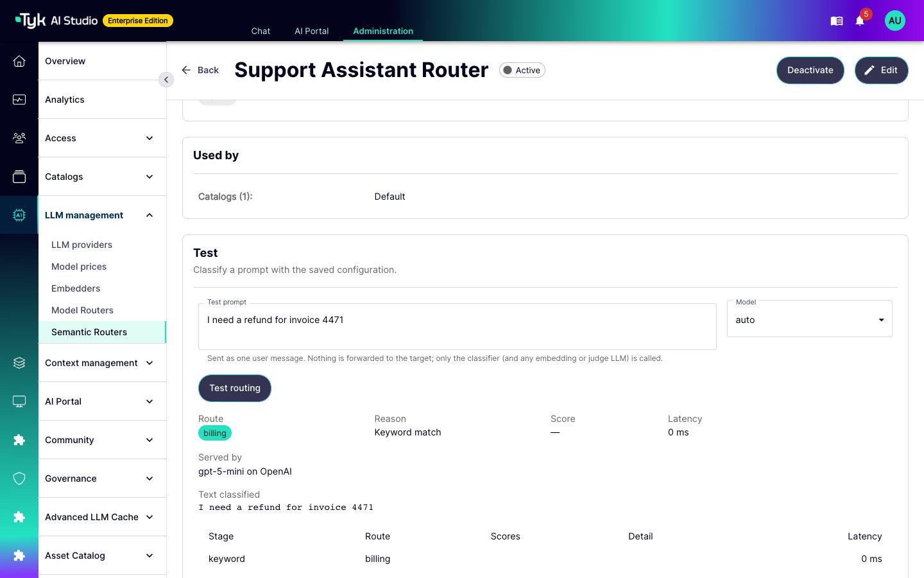Screen dimensions: 924x578
Task: Select the Administration tab
Action: (x=383, y=31)
